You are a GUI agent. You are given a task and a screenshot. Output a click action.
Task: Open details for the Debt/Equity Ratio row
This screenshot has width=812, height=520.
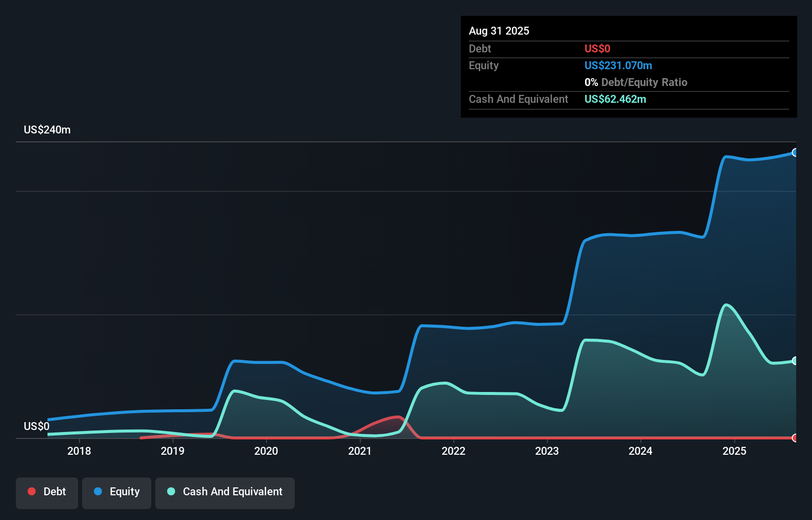click(x=636, y=82)
